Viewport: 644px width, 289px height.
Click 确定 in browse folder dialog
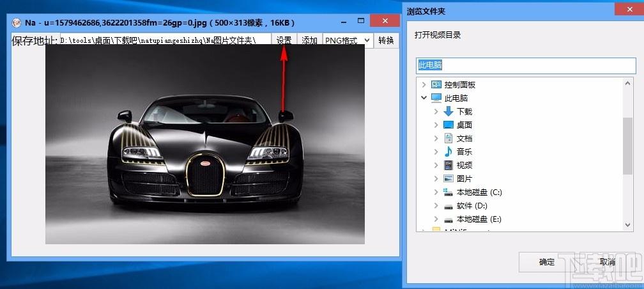click(547, 262)
